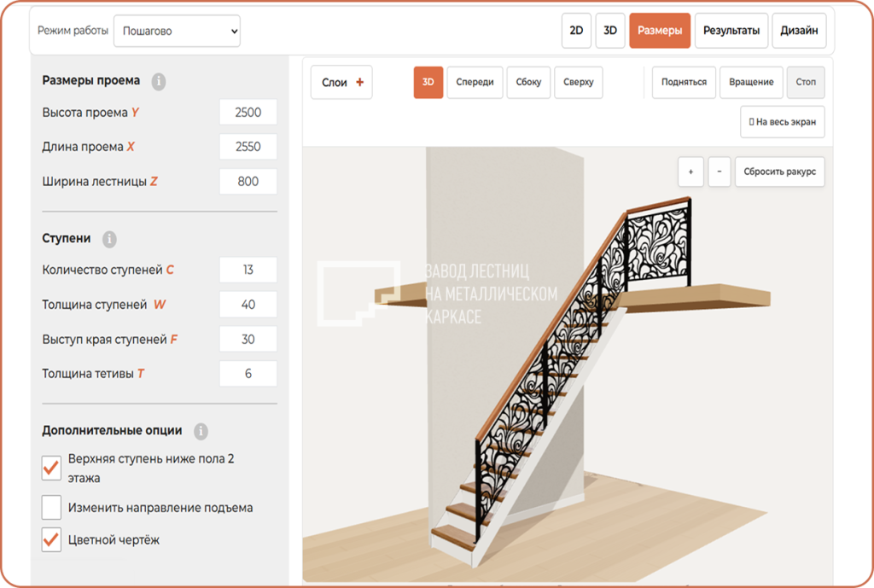This screenshot has width=874, height=588.
Task: Show the Сверху top view
Action: [x=579, y=83]
